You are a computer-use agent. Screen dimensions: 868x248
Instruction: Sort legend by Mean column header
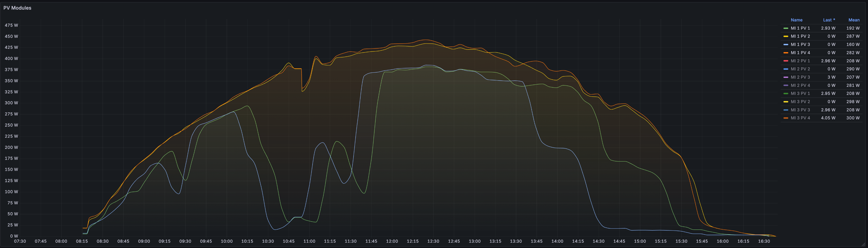(x=854, y=20)
